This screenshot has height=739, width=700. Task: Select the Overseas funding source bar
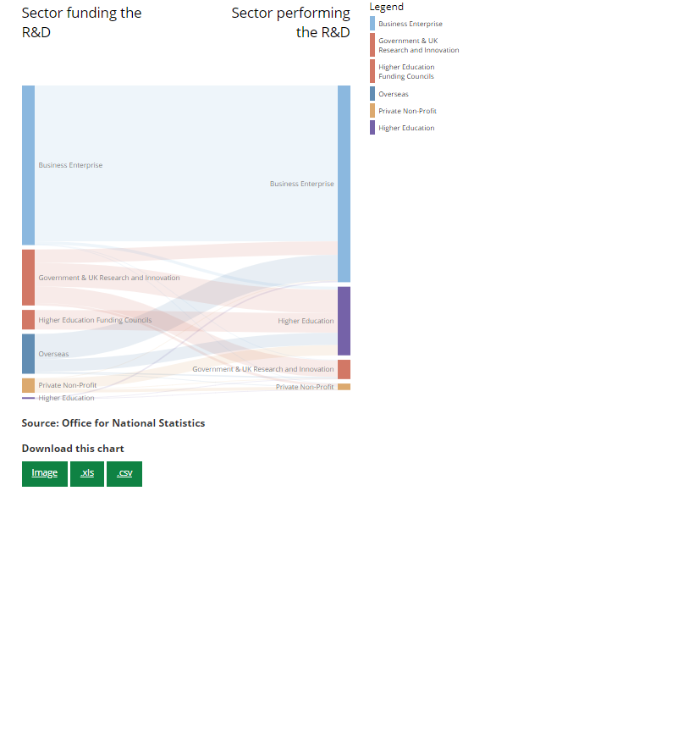click(28, 354)
